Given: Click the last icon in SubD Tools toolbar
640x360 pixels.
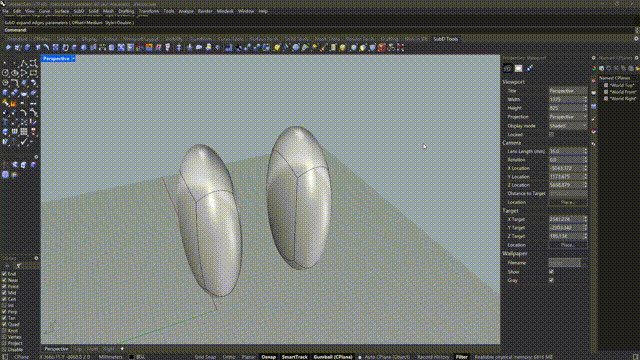Looking at the screenshot, I should point(400,48).
